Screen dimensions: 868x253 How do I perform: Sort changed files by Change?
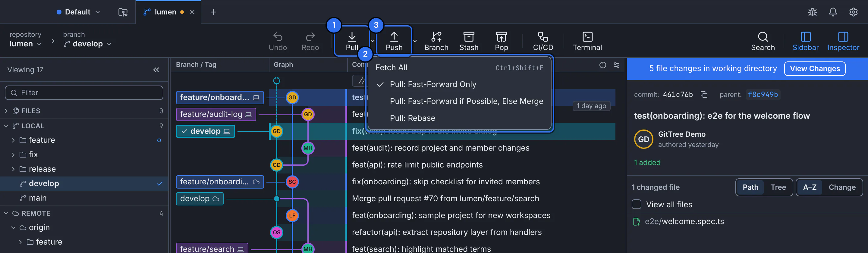(x=842, y=187)
